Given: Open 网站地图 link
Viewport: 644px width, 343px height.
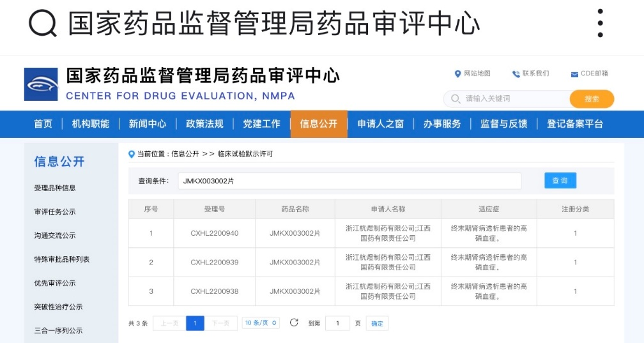Looking at the screenshot, I should click(477, 73).
